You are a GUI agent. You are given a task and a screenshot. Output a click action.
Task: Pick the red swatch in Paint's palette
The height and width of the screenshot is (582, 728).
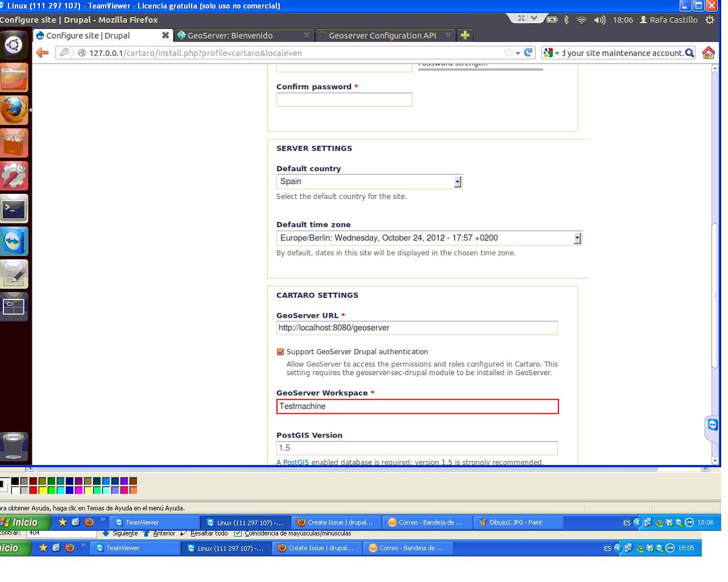coord(34,490)
